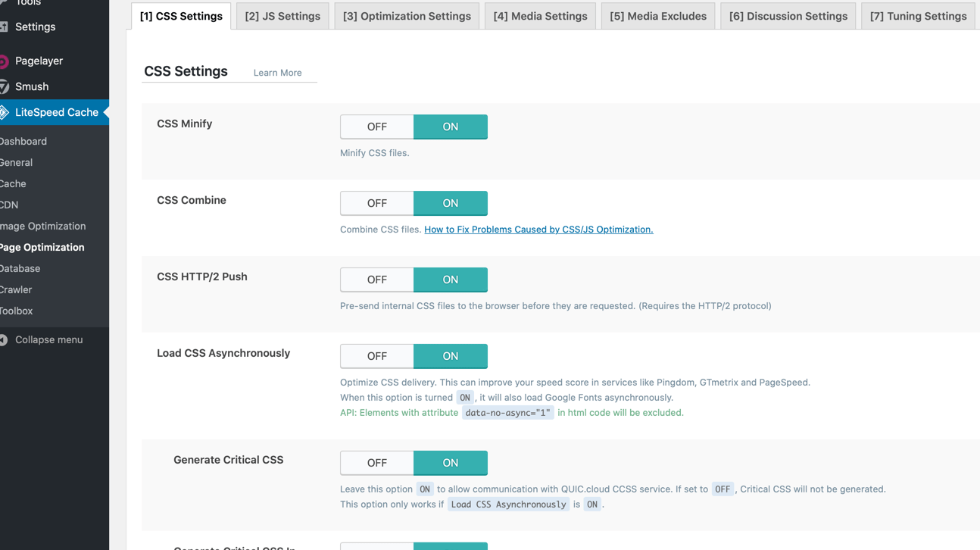
Task: Turn off Generate Critical CSS
Action: (376, 464)
